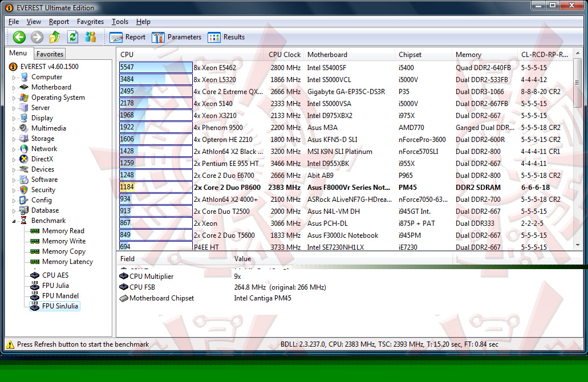
Task: Open the Help menu
Action: pyautogui.click(x=143, y=22)
